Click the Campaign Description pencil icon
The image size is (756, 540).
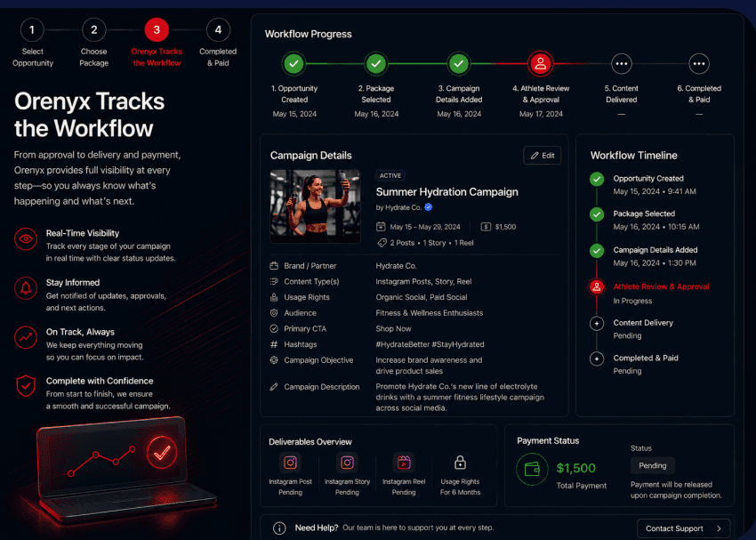(x=274, y=387)
